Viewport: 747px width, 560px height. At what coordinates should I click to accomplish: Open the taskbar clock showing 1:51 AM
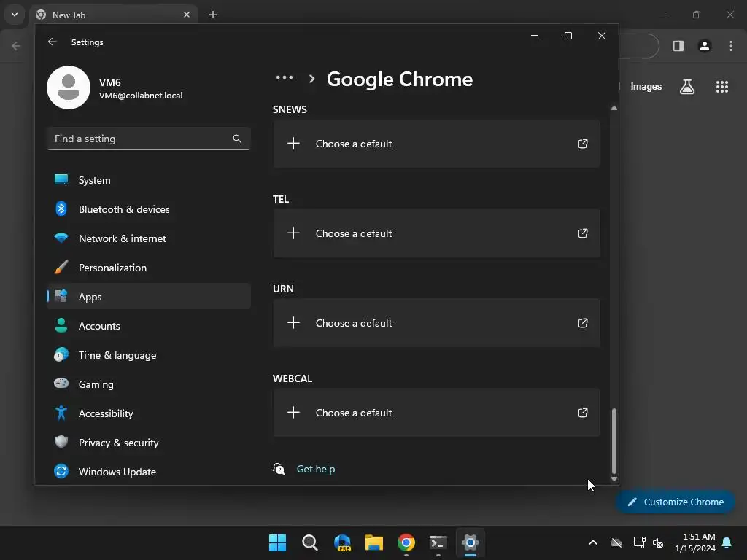click(695, 542)
